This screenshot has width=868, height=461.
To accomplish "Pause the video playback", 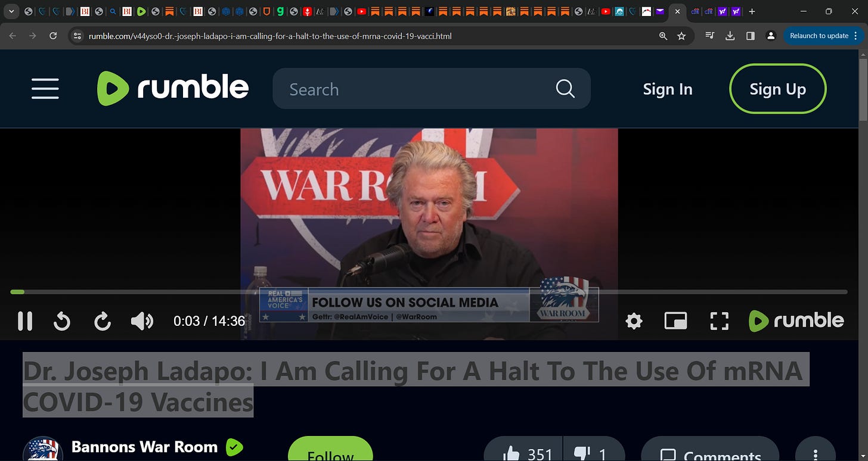I will (25, 321).
